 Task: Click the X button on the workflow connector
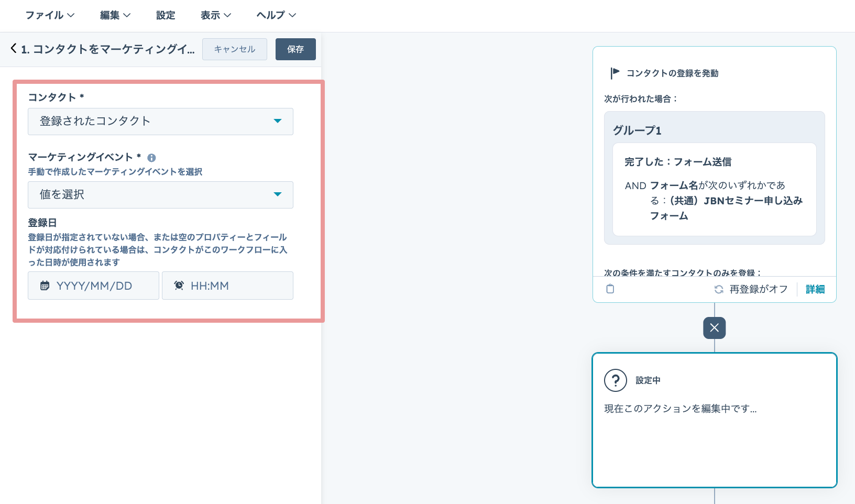tap(714, 328)
